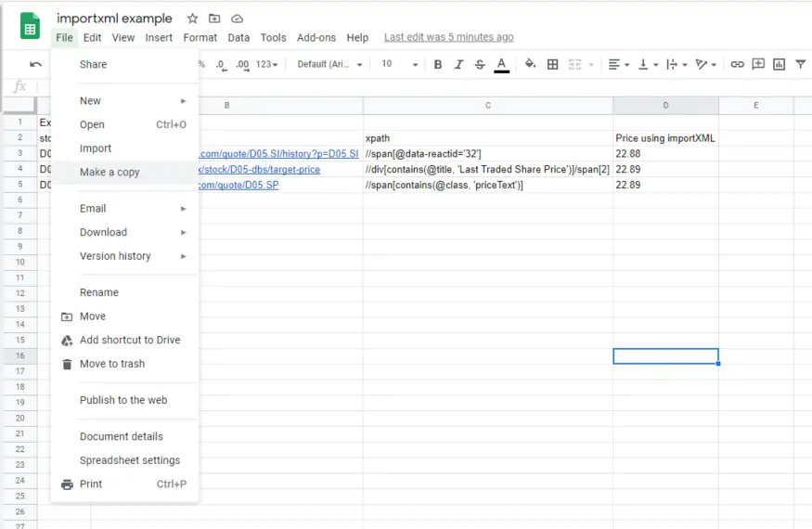This screenshot has height=529, width=812.
Task: Toggle bold formatting
Action: tap(438, 64)
